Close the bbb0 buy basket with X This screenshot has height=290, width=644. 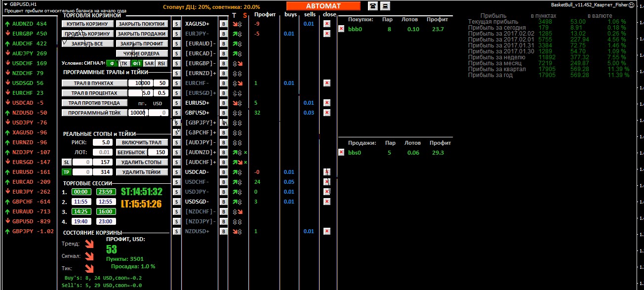tap(341, 29)
